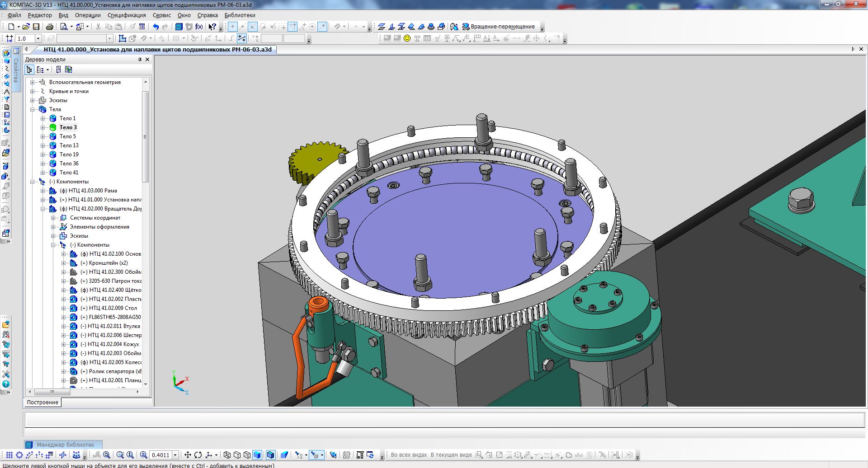Select the Pan view tool

click(187, 455)
